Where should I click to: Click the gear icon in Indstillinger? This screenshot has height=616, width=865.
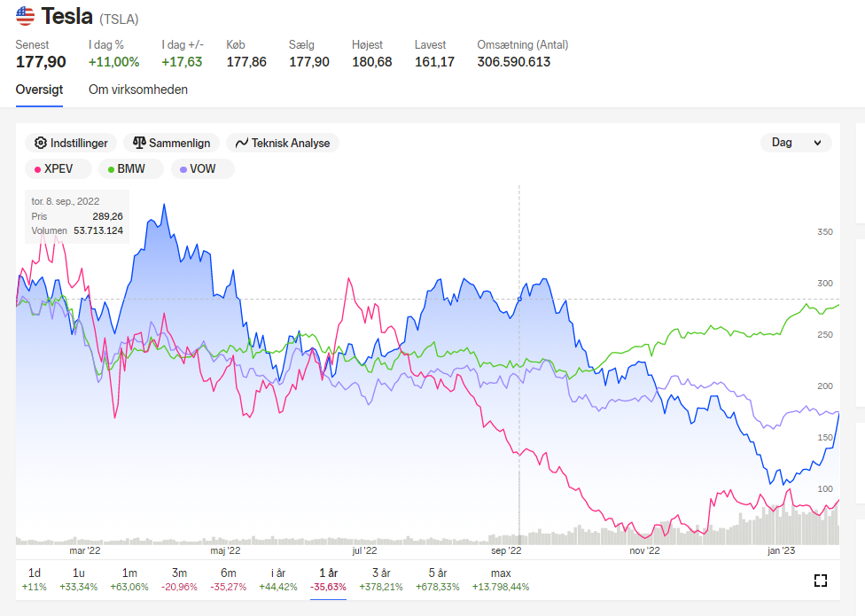[40, 143]
